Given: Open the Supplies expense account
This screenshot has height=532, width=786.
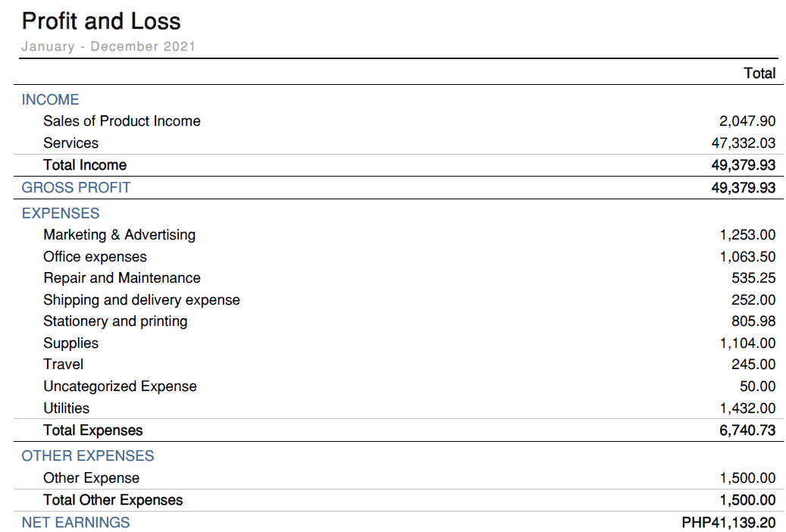Looking at the screenshot, I should click(x=70, y=343).
